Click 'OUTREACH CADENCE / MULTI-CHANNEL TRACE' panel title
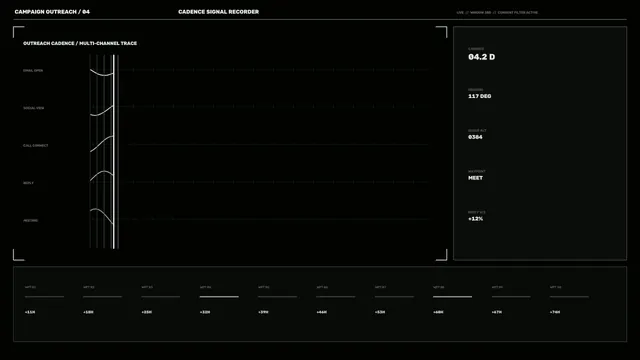 (80, 43)
